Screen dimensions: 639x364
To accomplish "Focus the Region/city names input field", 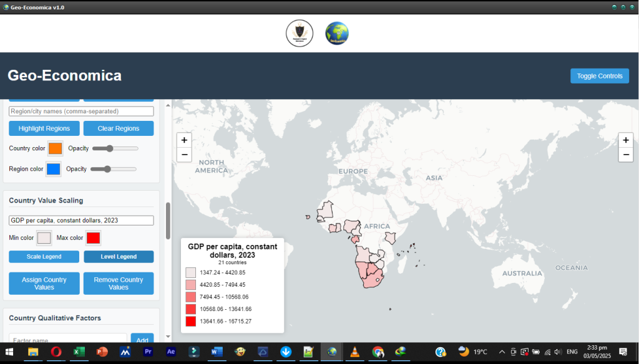I will point(81,111).
